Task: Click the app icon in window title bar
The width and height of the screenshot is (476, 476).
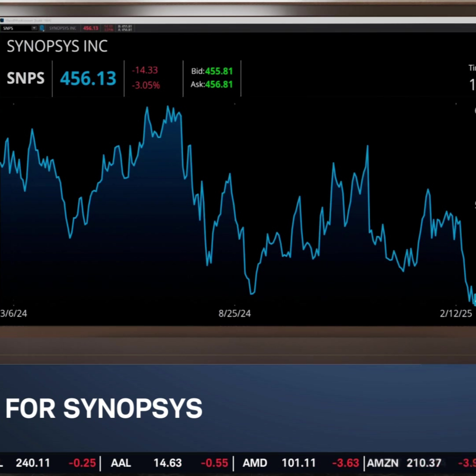Action: coord(2,20)
